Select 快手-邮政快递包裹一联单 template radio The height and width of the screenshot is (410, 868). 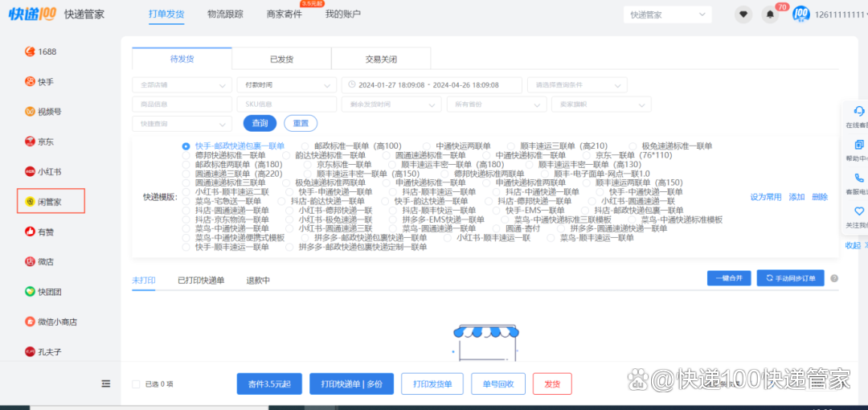click(x=186, y=146)
